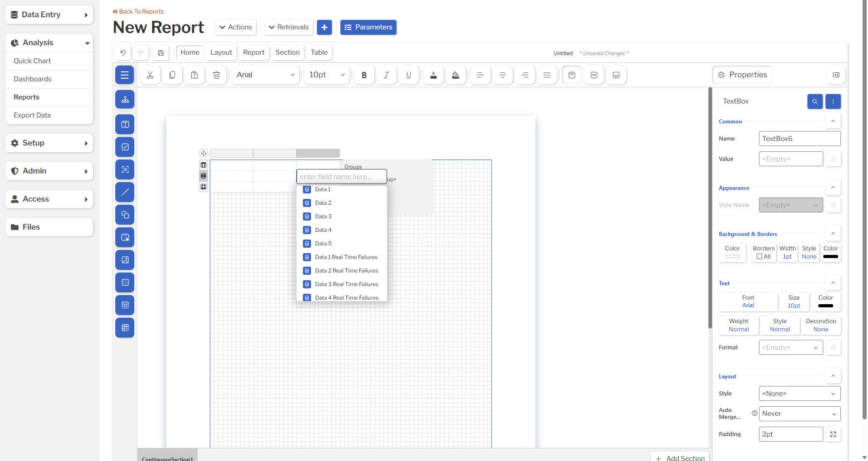Click the Undo arrow icon
Screen dimensions: 868x461
[x=123, y=53]
